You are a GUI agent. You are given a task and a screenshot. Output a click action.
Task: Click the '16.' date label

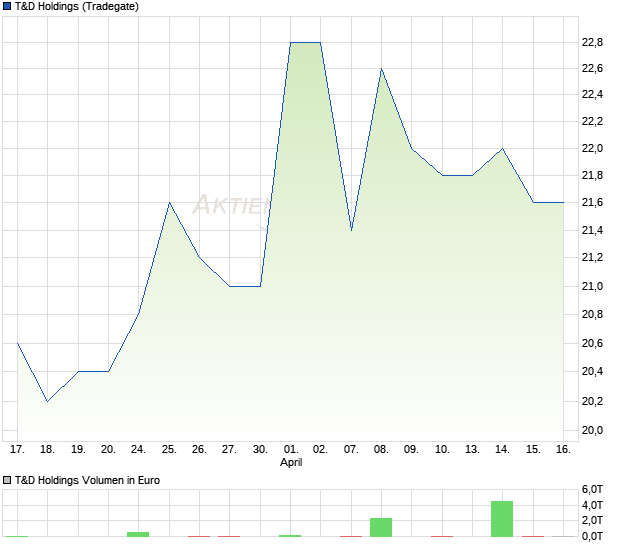point(563,450)
